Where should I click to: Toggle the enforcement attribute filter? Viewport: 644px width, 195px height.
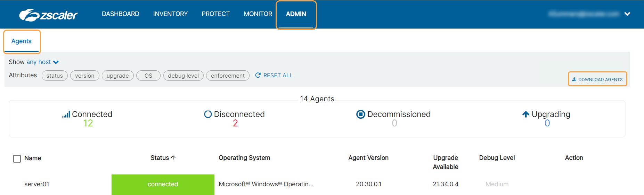tap(228, 76)
